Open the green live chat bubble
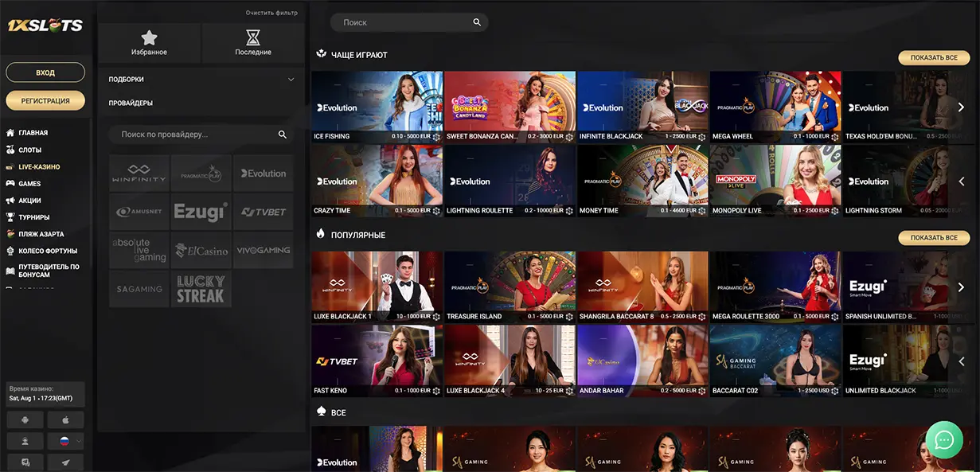The width and height of the screenshot is (980, 472). (944, 439)
